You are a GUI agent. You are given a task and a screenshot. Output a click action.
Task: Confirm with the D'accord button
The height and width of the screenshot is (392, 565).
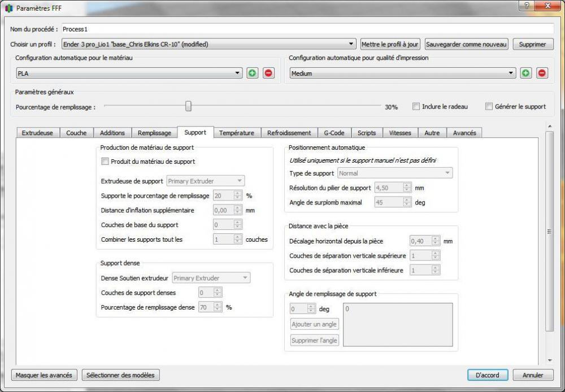pyautogui.click(x=488, y=375)
